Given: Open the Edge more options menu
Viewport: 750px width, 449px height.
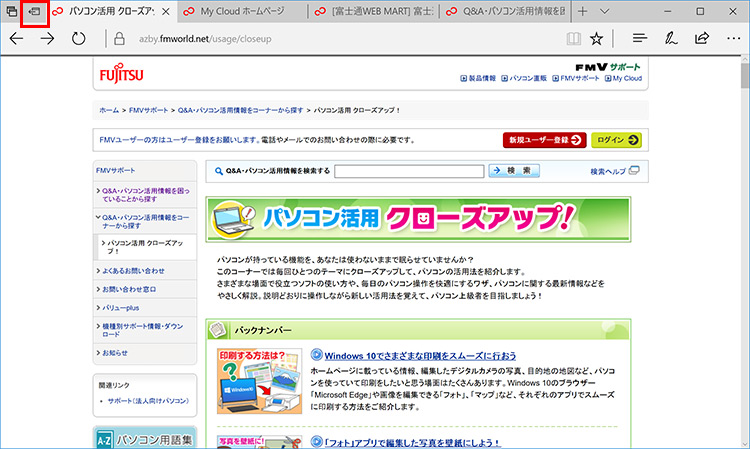Looking at the screenshot, I should tap(733, 39).
